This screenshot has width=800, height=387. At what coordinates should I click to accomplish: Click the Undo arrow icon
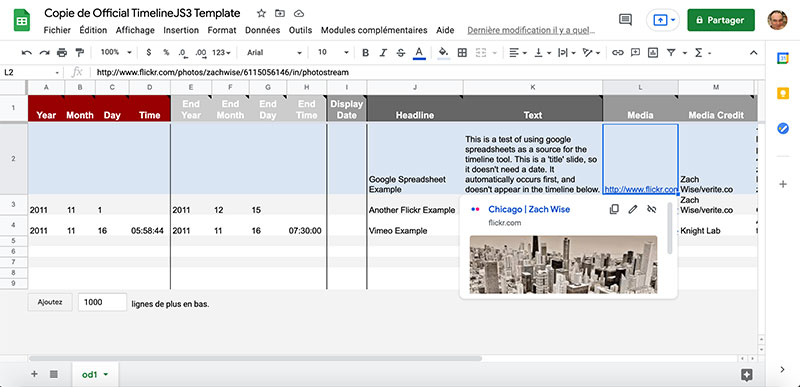pos(27,53)
